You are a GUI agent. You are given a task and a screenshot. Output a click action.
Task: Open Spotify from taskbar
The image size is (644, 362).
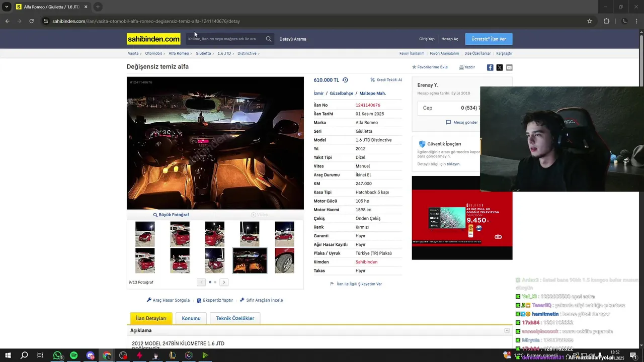pos(74,355)
